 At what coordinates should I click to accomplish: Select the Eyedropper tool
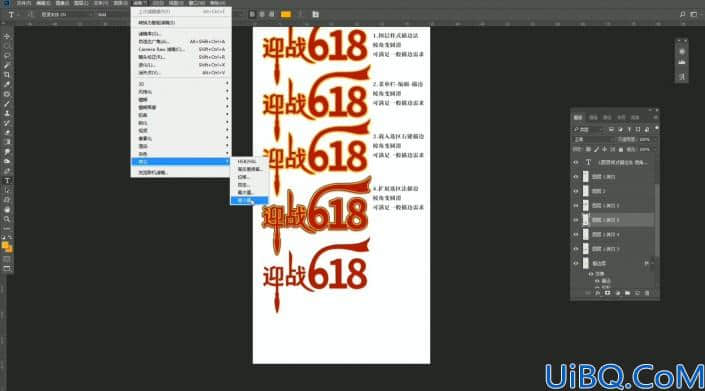pyautogui.click(x=7, y=84)
